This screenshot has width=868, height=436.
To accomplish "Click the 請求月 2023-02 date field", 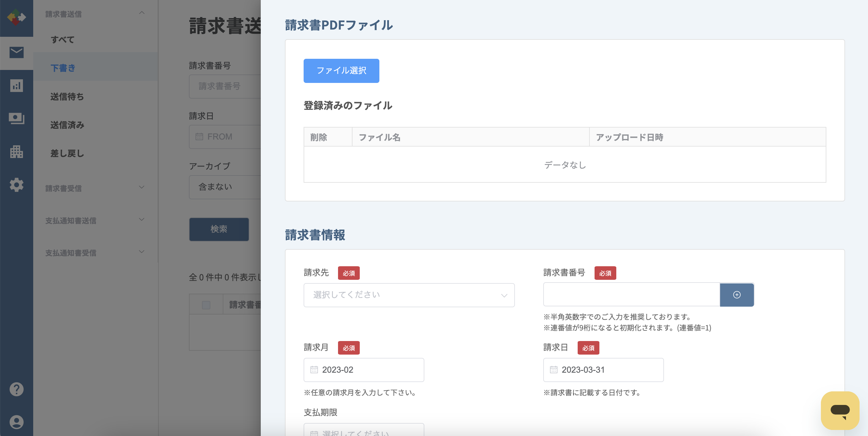I will (x=364, y=370).
